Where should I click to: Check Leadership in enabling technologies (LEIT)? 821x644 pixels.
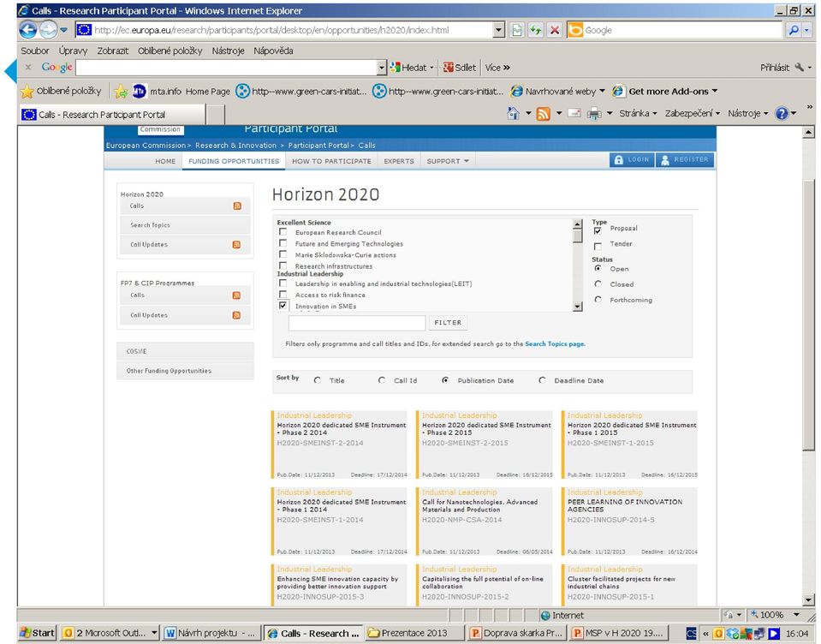(283, 283)
